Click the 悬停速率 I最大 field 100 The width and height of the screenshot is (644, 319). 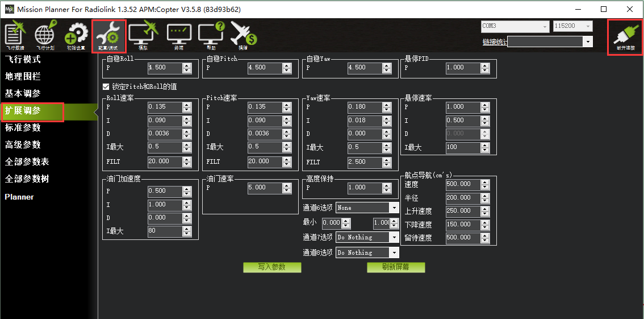coord(468,148)
